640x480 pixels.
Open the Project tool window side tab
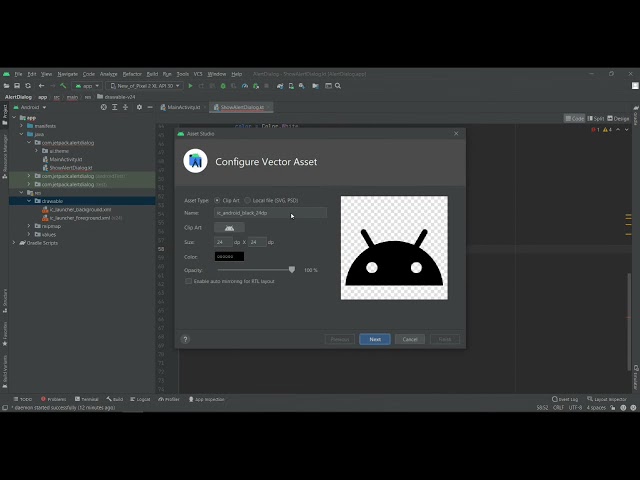click(x=4, y=114)
